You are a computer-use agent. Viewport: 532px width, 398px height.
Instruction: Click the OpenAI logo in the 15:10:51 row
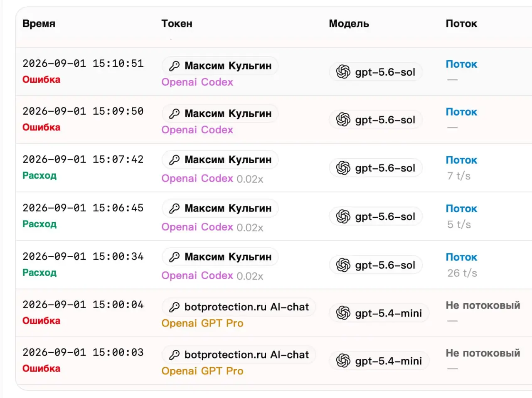343,72
